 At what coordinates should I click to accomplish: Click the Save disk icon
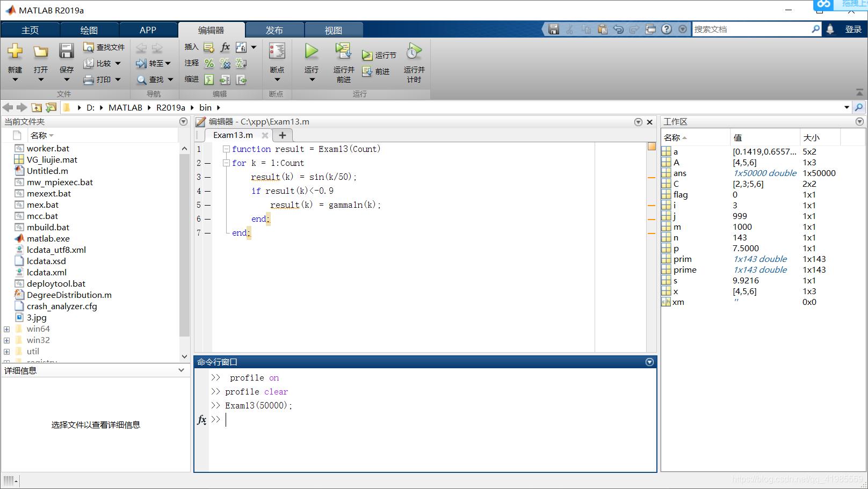coord(66,52)
